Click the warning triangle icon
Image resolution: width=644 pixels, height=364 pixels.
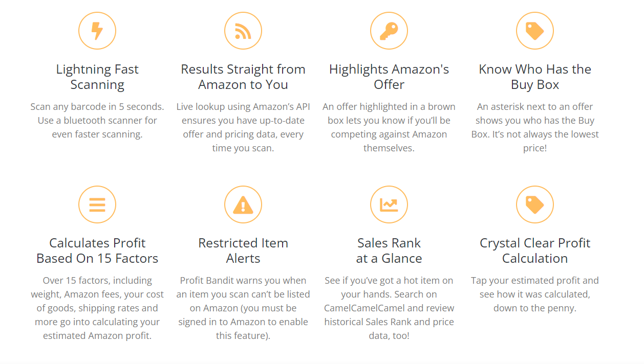point(243,204)
